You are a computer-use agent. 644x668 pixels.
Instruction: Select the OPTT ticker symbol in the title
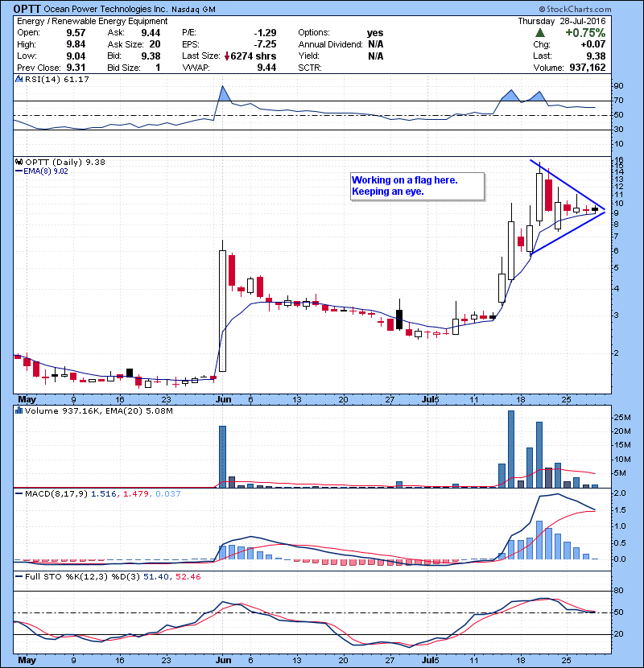coord(27,9)
